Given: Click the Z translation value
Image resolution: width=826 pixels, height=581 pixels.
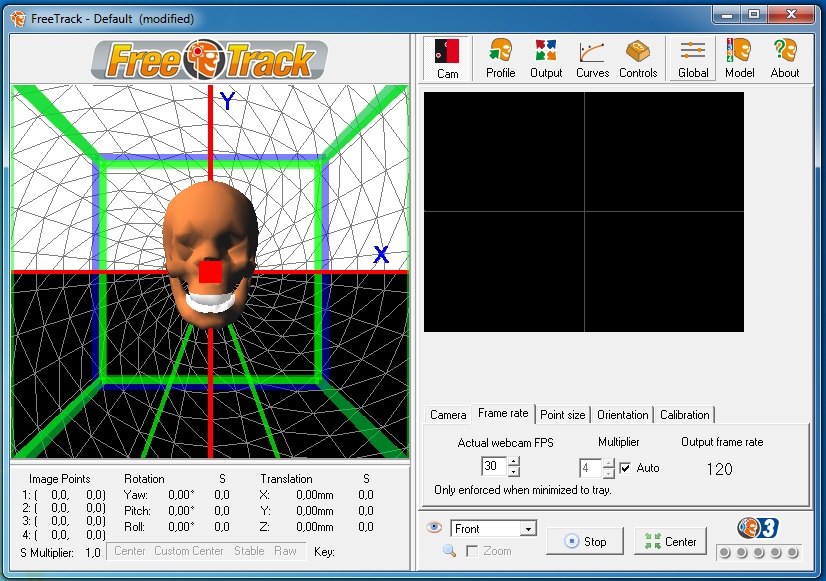Looking at the screenshot, I should [x=314, y=527].
